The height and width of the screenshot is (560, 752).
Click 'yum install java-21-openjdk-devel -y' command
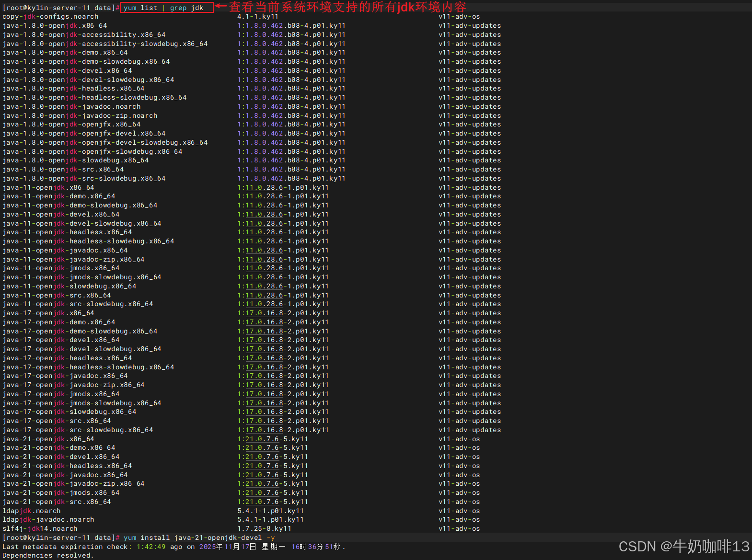199,537
